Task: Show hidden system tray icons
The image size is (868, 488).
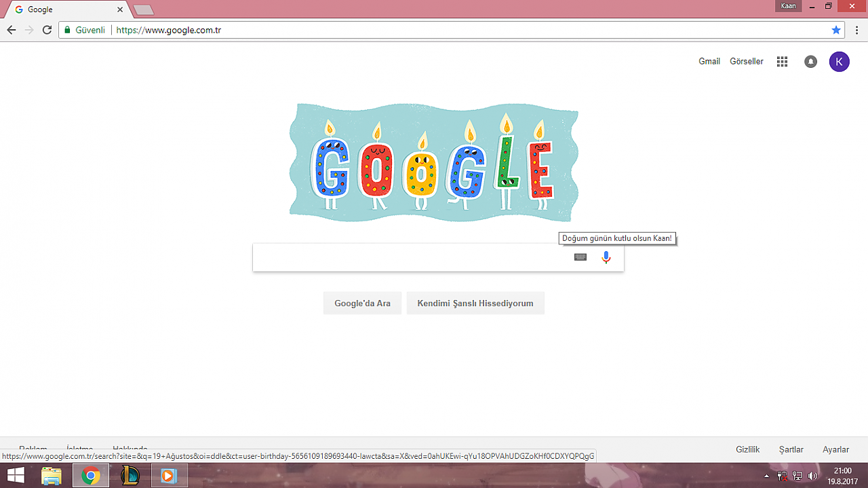Action: (x=766, y=476)
